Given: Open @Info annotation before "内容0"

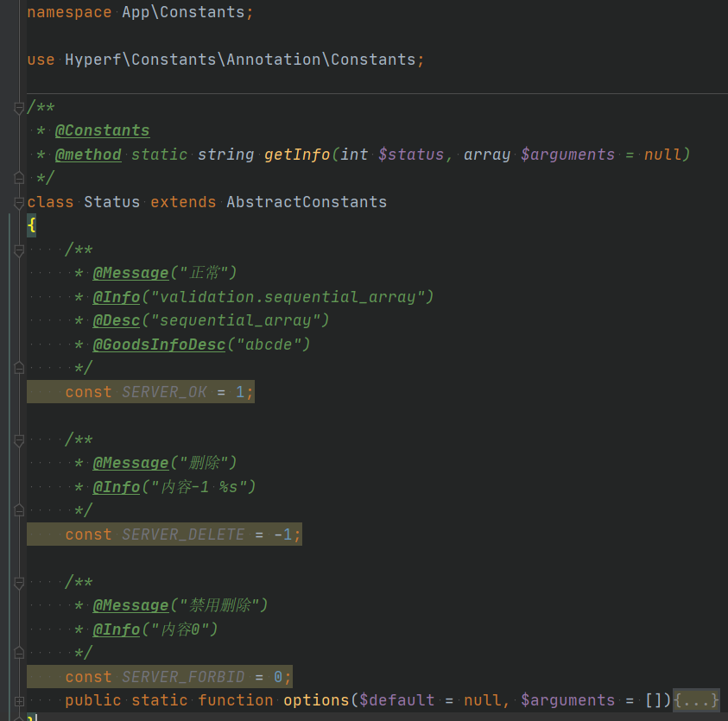Looking at the screenshot, I should [116, 629].
